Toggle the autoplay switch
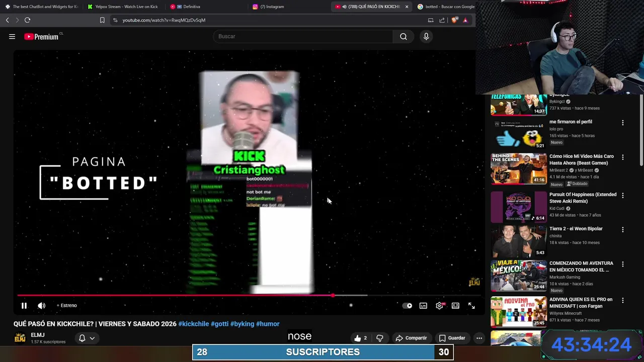 pyautogui.click(x=408, y=306)
